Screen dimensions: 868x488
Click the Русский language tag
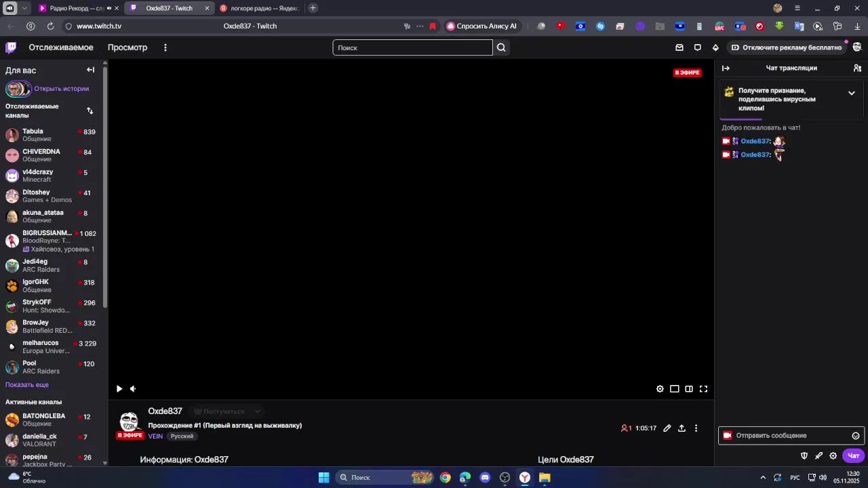click(182, 436)
